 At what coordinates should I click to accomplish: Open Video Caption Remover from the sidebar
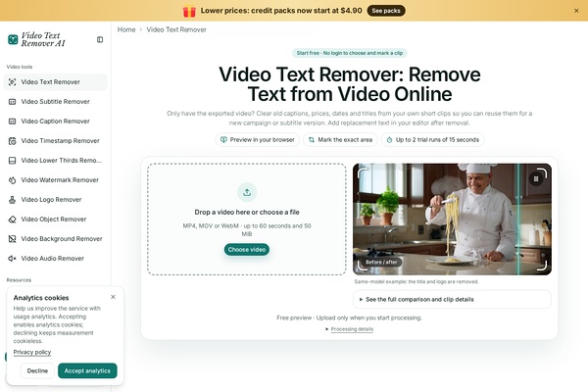[x=55, y=122]
